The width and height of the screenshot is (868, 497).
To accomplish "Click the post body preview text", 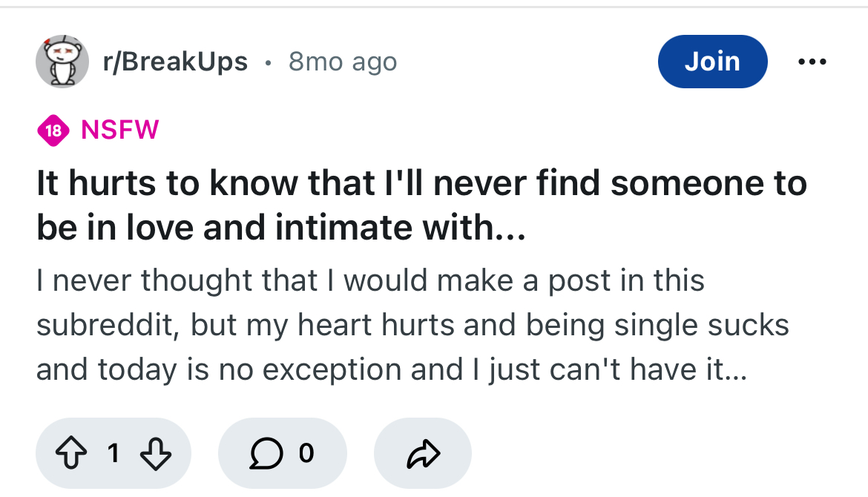I will coord(412,325).
